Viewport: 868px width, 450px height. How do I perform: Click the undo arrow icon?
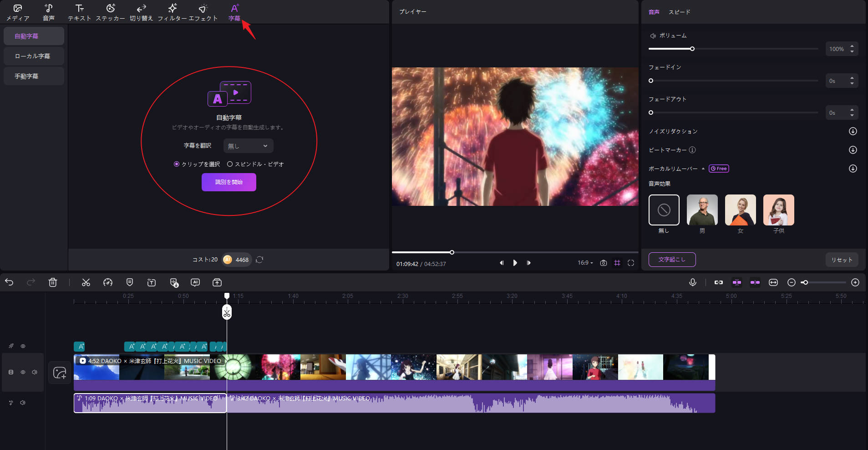(x=9, y=282)
